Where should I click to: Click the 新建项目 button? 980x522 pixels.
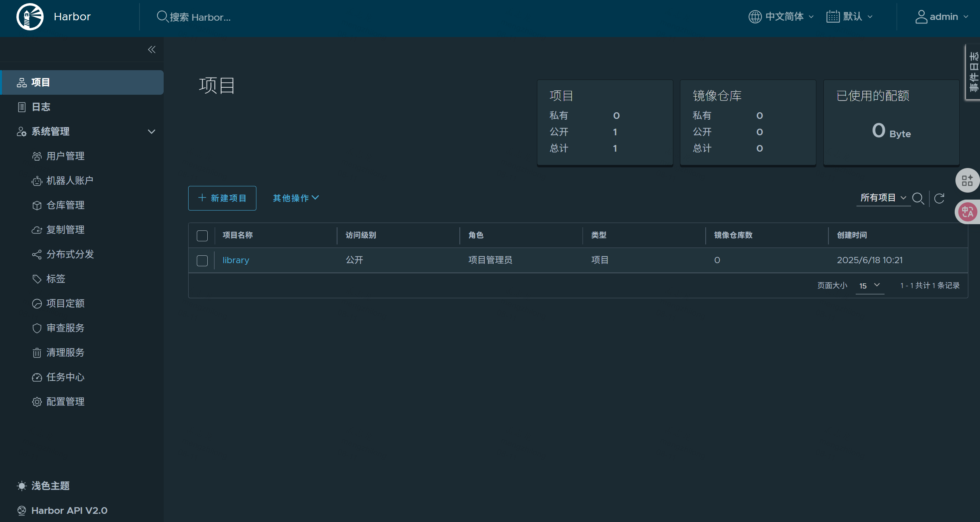click(x=222, y=198)
